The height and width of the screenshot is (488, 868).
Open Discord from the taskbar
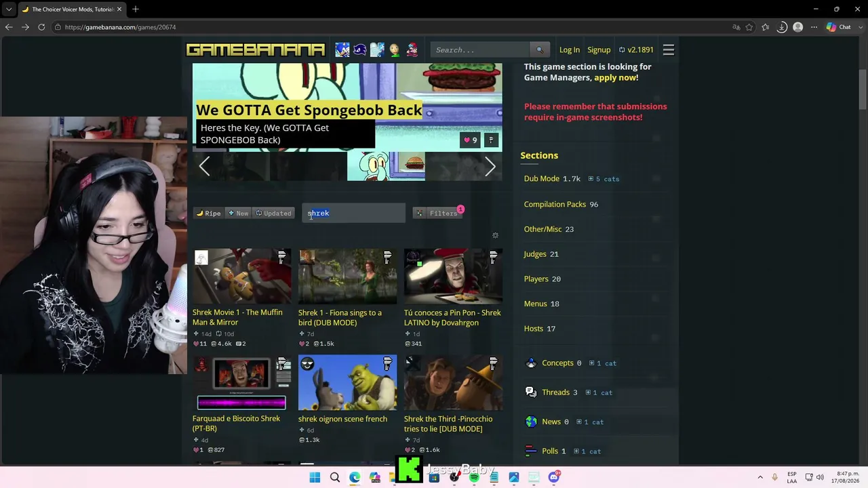click(x=554, y=477)
